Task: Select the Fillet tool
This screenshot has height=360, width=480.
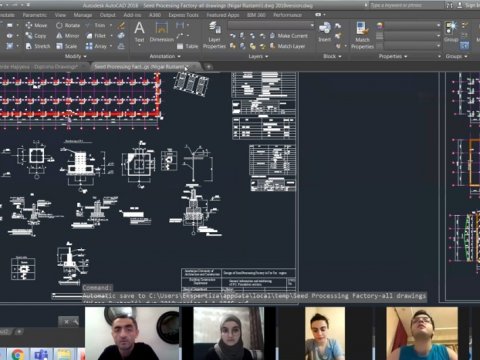Action: [96, 36]
